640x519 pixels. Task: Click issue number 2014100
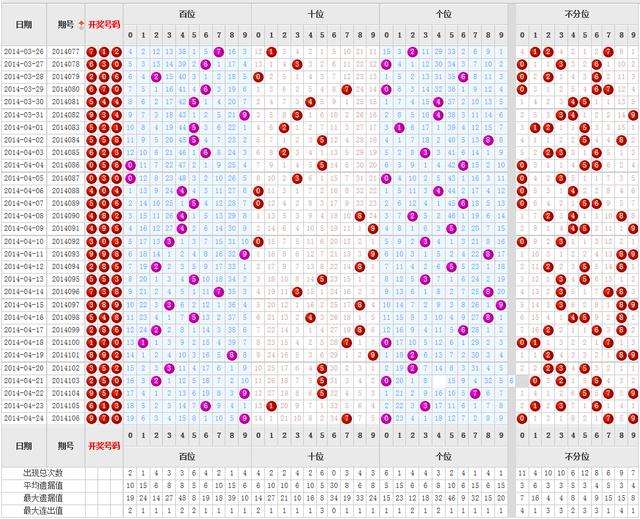coord(66,342)
